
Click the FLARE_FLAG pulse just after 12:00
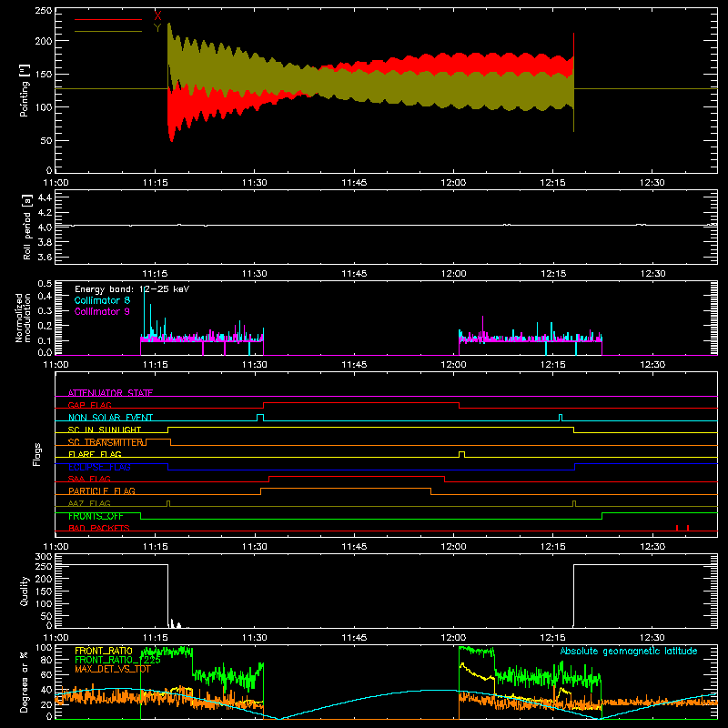click(x=461, y=454)
